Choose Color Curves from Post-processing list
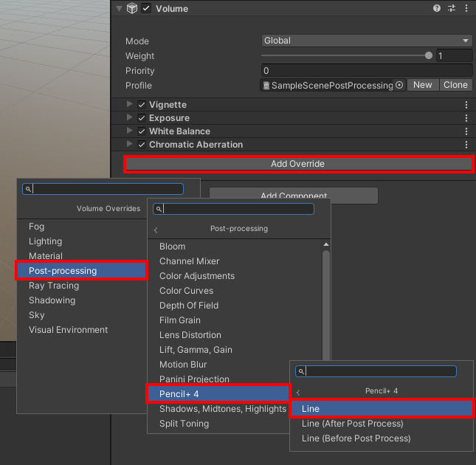The height and width of the screenshot is (465, 476). point(235,291)
